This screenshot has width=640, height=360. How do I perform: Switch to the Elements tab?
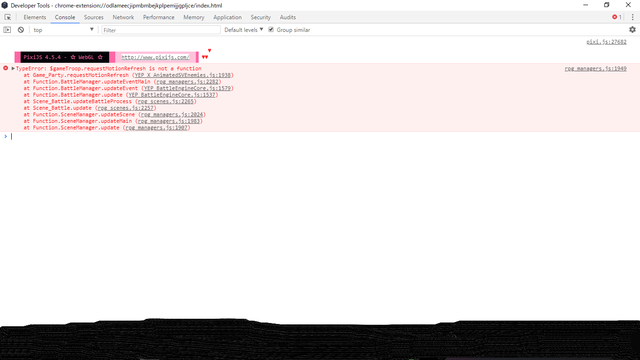click(35, 17)
